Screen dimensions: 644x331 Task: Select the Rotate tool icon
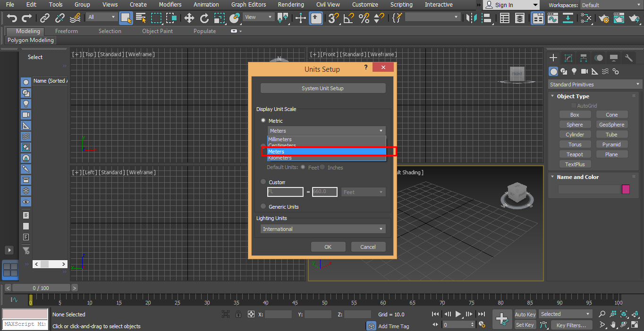coord(204,18)
